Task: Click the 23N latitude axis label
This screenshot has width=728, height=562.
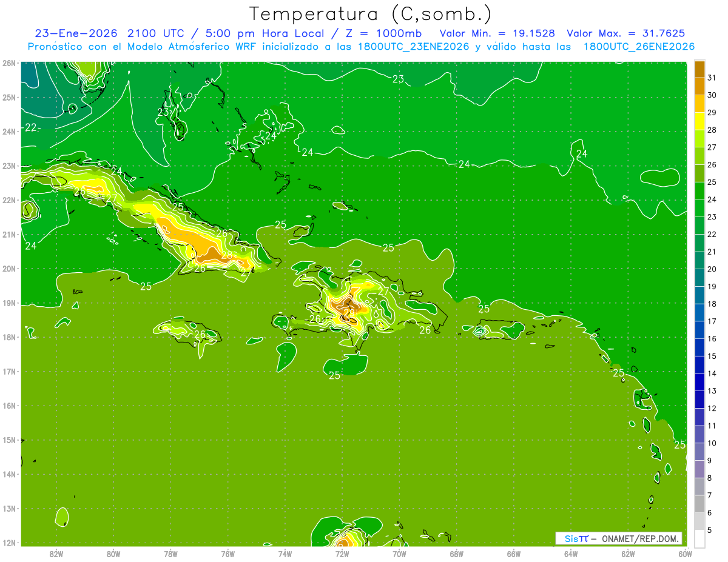Action: [9, 166]
